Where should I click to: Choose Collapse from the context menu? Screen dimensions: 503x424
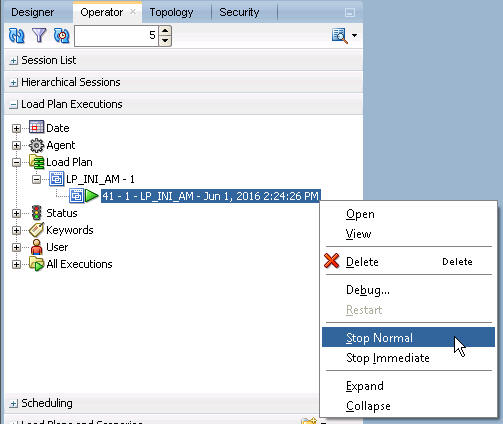coord(408,406)
